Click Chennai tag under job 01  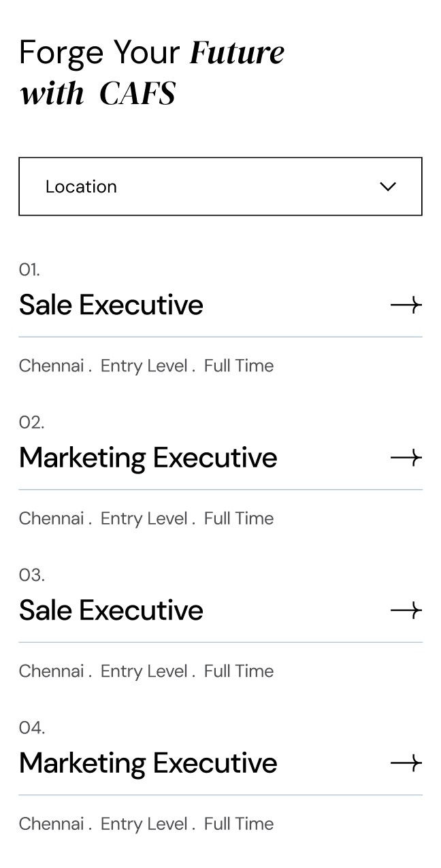pyautogui.click(x=51, y=366)
